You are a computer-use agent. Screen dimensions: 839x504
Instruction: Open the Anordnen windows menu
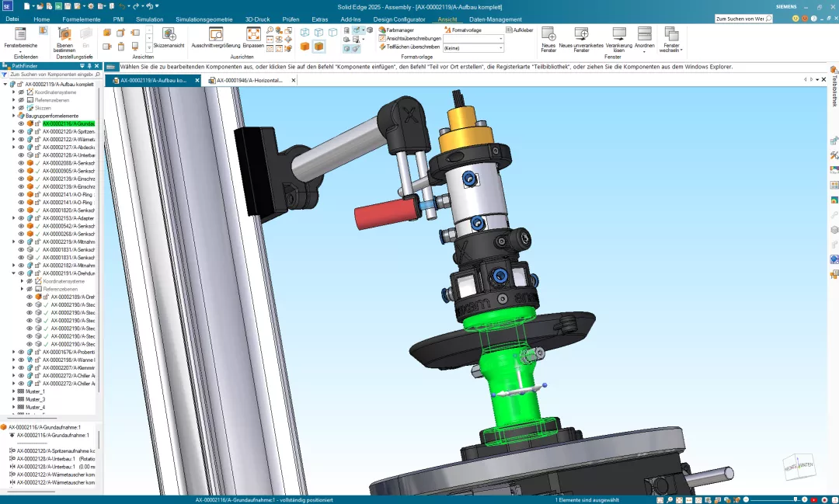644,39
